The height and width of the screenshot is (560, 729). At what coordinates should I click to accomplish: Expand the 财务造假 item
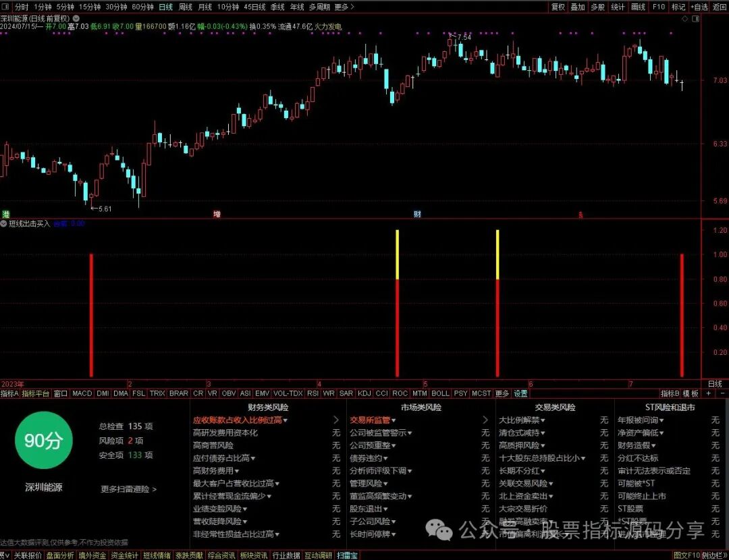click(x=637, y=446)
